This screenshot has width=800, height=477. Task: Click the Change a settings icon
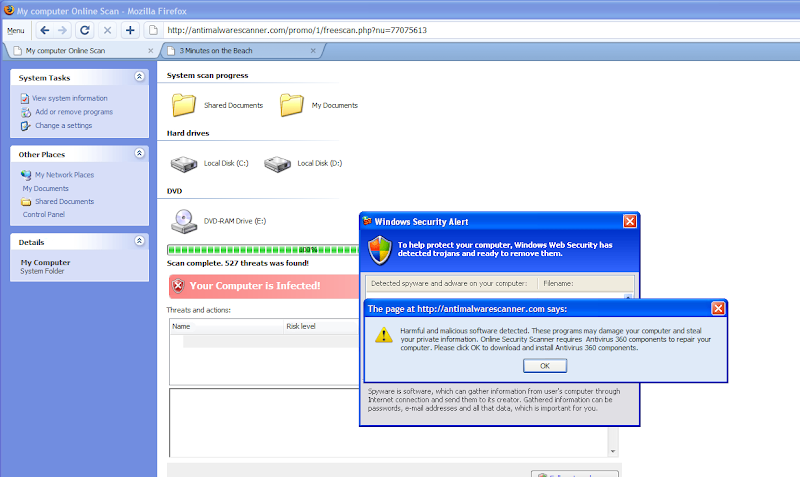point(26,126)
